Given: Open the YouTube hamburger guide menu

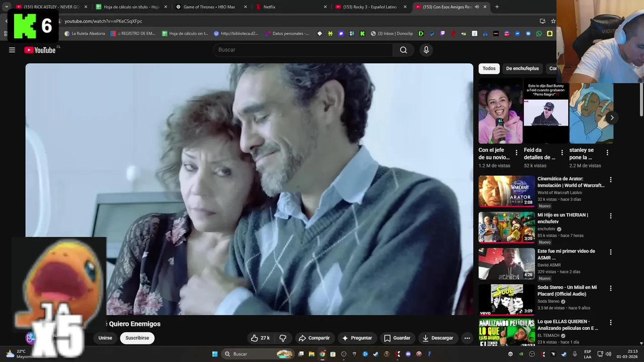Looking at the screenshot, I should pyautogui.click(x=12, y=50).
